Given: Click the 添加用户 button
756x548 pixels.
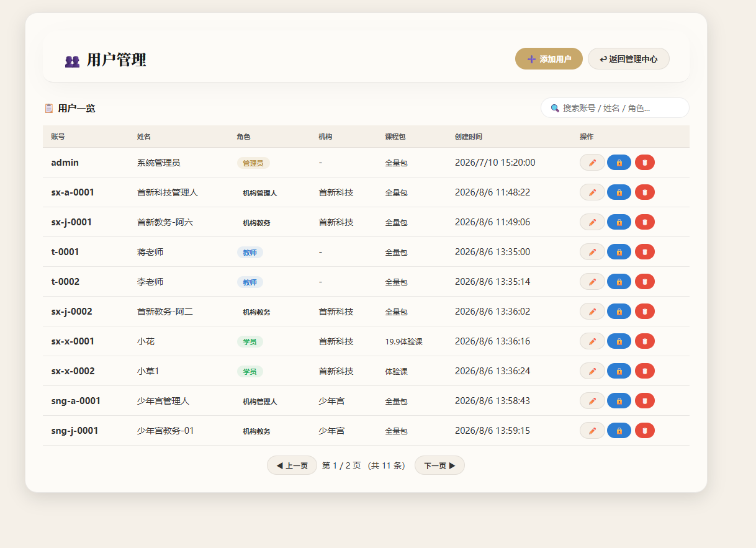Looking at the screenshot, I should [549, 59].
